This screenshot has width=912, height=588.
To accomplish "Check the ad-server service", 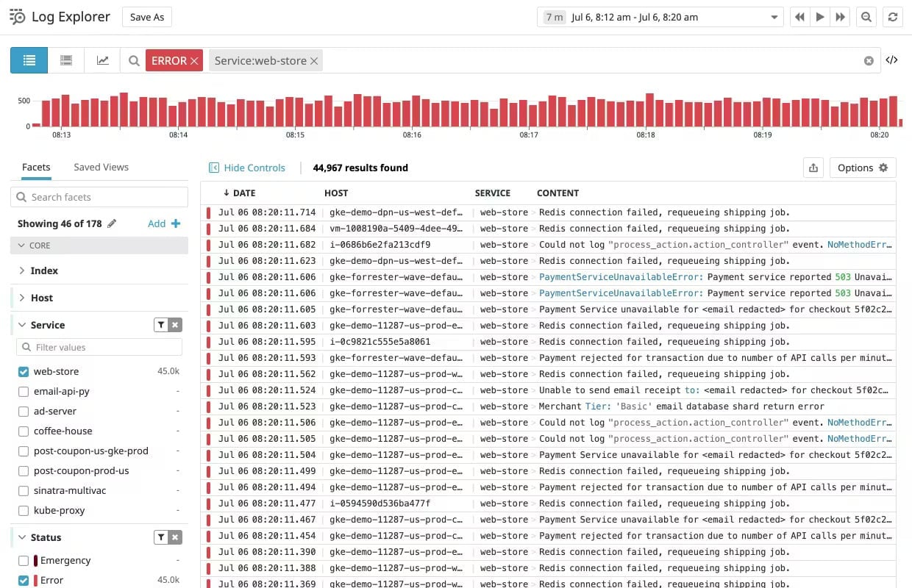I will pos(24,412).
